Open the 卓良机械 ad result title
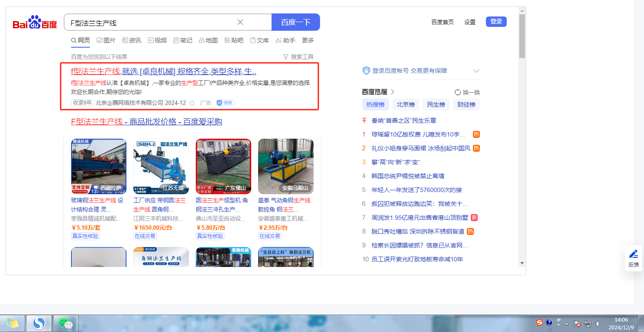The width and height of the screenshot is (644, 332). pyautogui.click(x=164, y=71)
